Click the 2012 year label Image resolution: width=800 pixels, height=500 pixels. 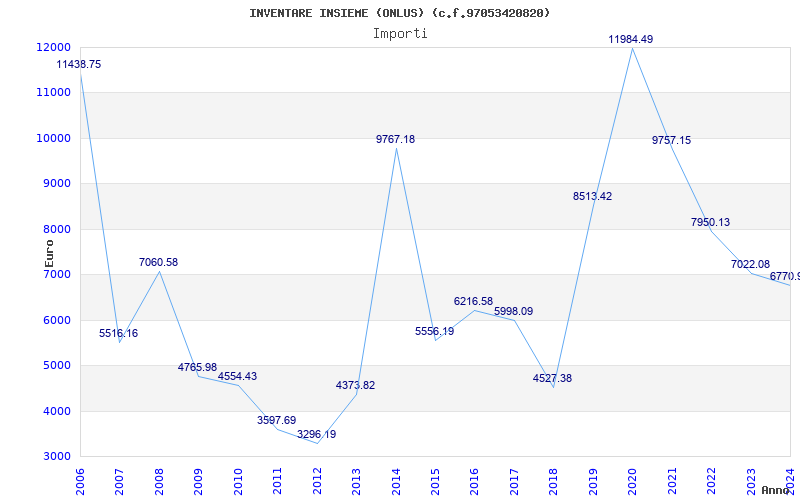(317, 481)
